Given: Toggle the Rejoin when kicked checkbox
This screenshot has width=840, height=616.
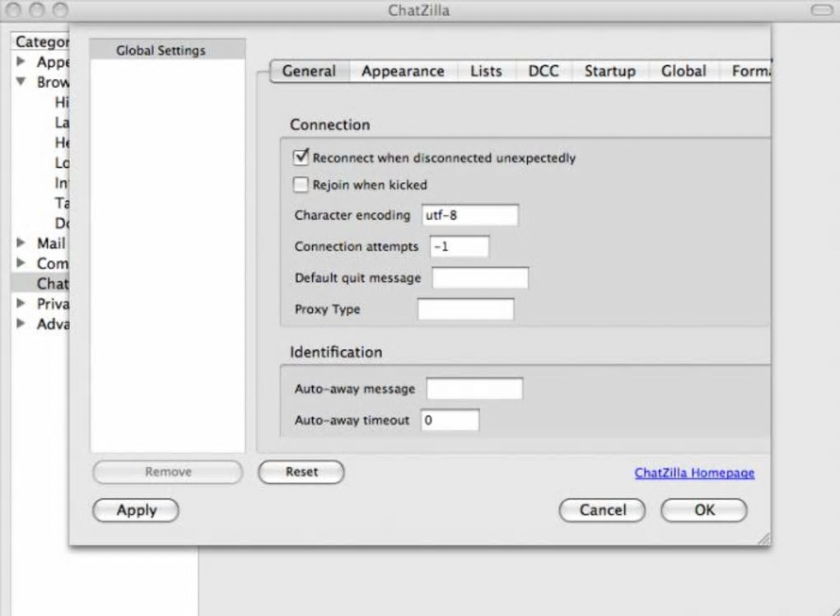Looking at the screenshot, I should pos(301,184).
